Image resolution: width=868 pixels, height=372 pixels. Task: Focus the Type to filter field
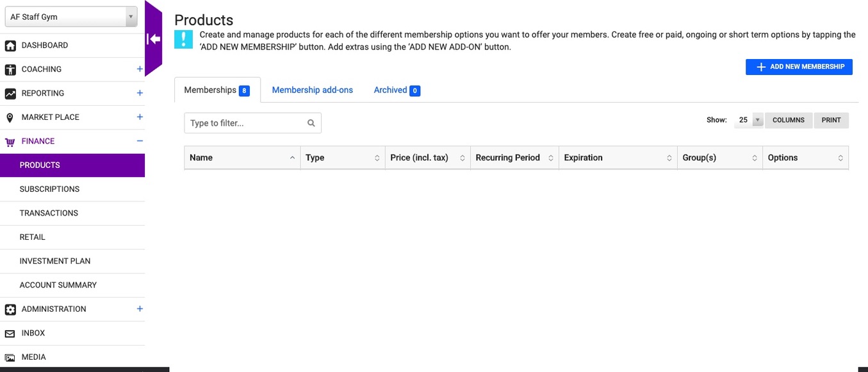[252, 123]
